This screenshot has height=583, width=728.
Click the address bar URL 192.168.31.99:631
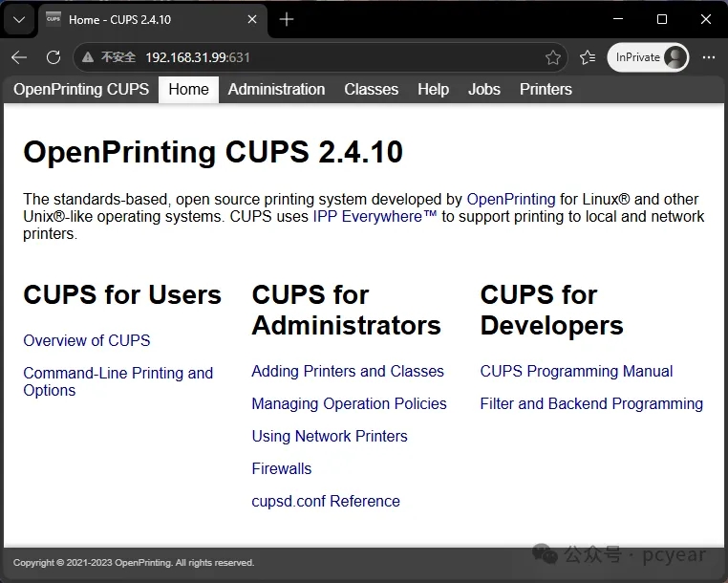point(198,57)
